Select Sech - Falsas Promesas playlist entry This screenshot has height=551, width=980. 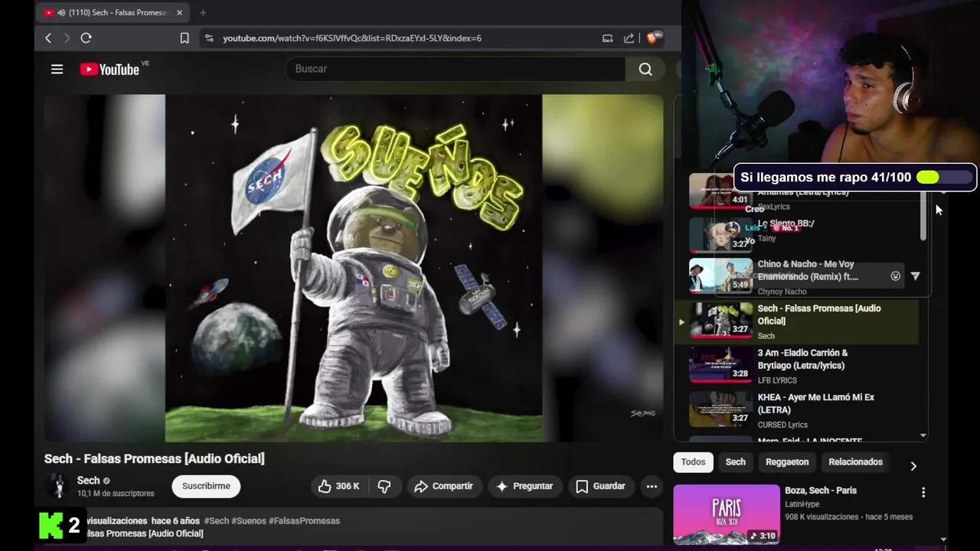click(x=795, y=321)
